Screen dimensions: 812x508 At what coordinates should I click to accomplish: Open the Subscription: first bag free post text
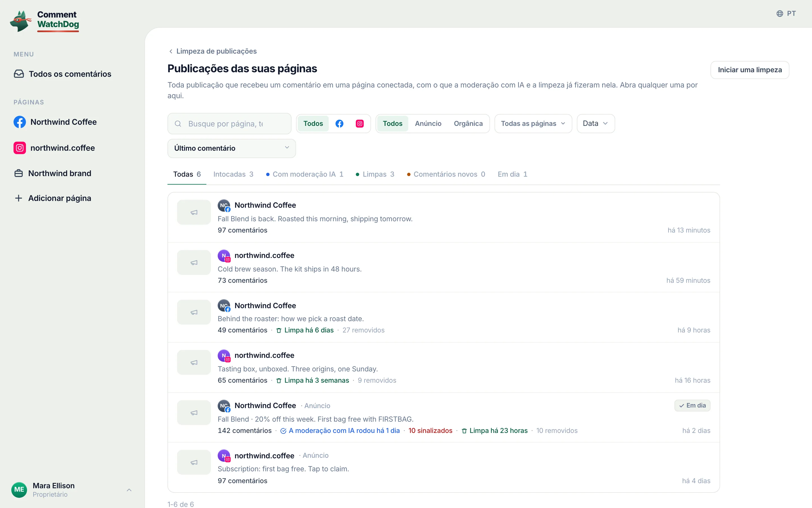[x=283, y=469]
